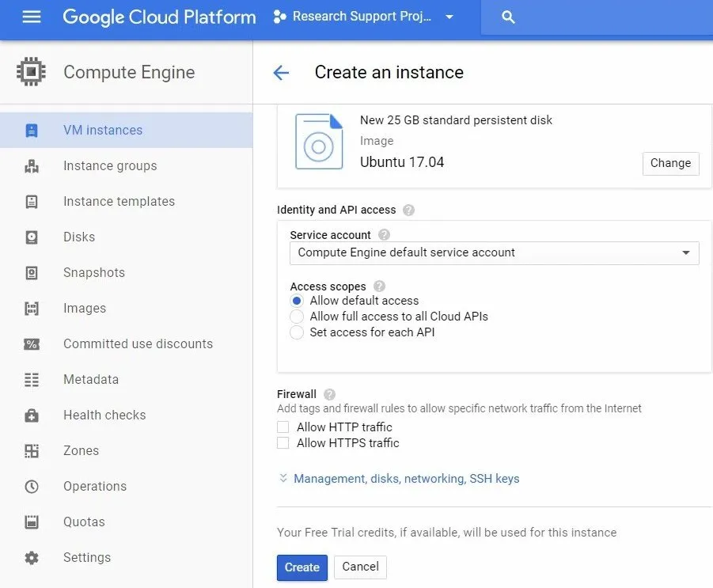
Task: Select Allow default access radio button
Action: (297, 301)
